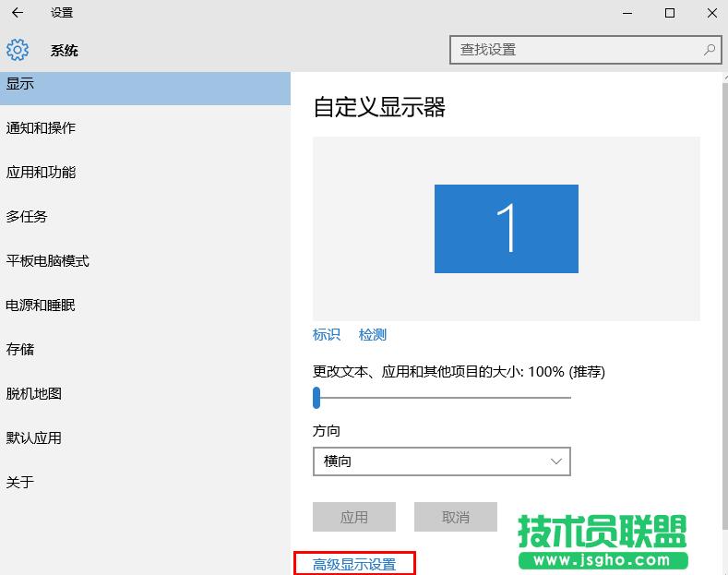The width and height of the screenshot is (728, 575).
Task: Click the 取消 button
Action: 456,517
